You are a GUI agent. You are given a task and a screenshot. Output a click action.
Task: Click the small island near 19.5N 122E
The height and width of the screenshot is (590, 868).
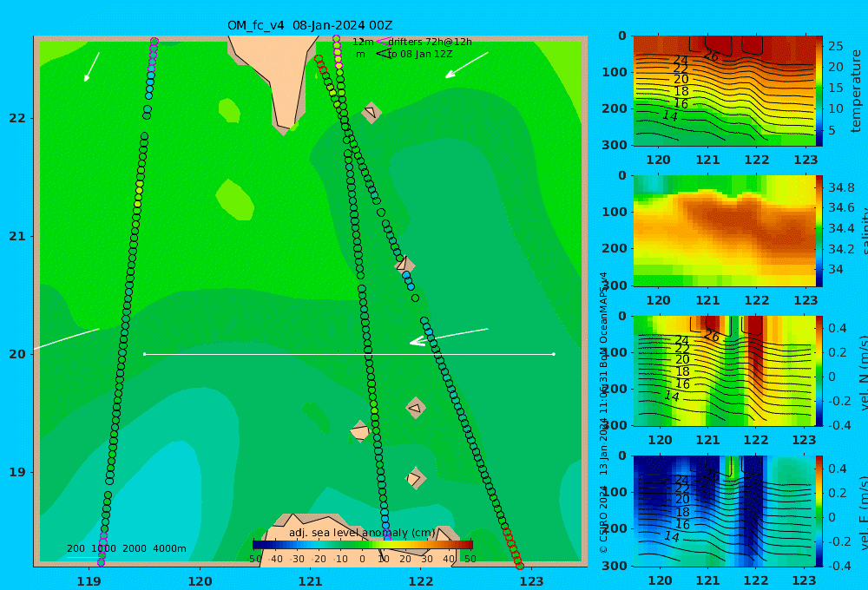coord(416,409)
